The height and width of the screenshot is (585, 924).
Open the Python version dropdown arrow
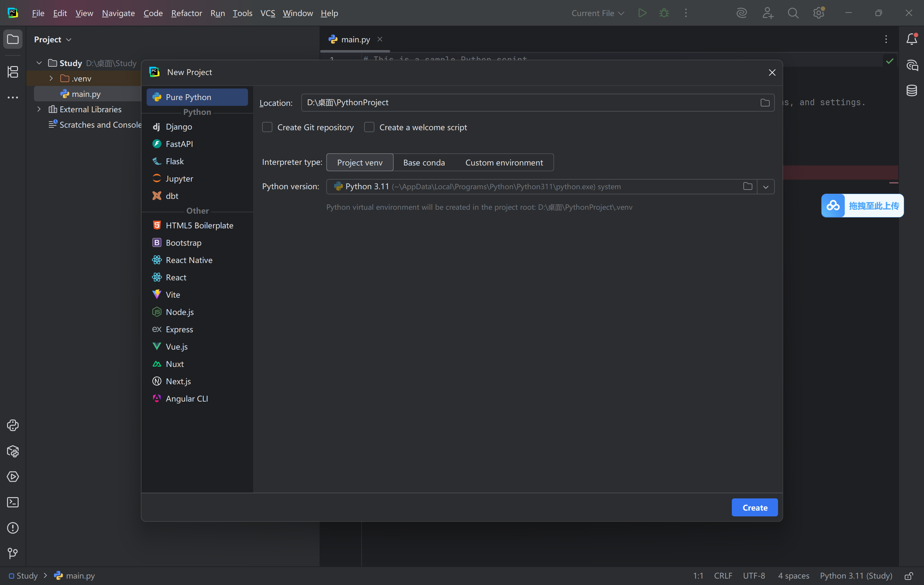pyautogui.click(x=766, y=187)
